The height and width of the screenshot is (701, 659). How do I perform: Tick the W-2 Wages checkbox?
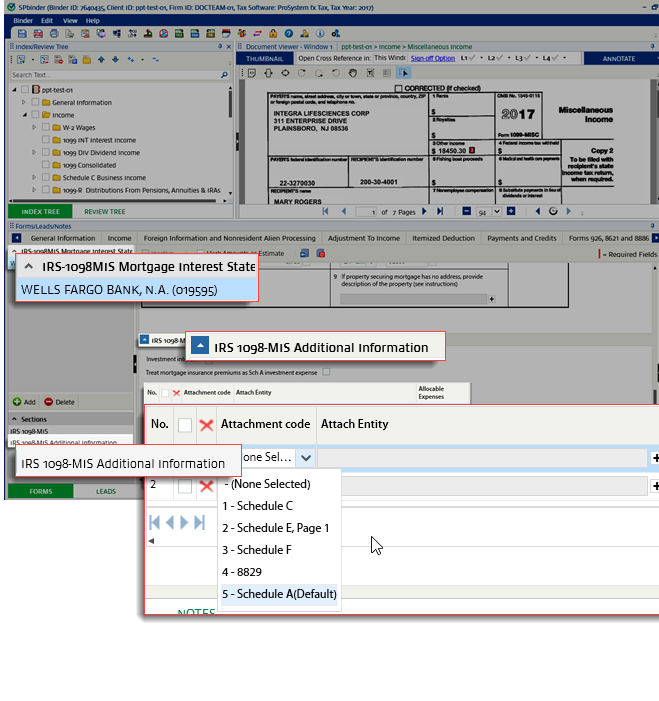tap(46, 128)
